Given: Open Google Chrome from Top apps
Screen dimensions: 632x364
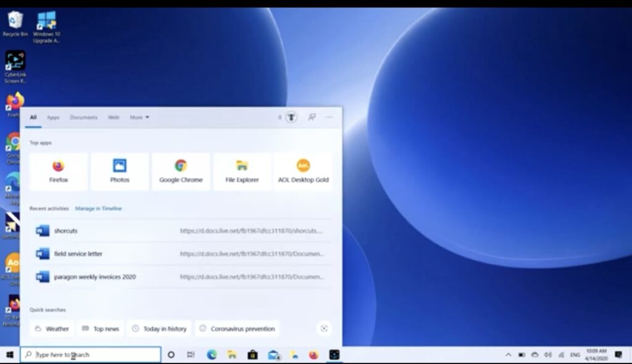Looking at the screenshot, I should [x=180, y=172].
